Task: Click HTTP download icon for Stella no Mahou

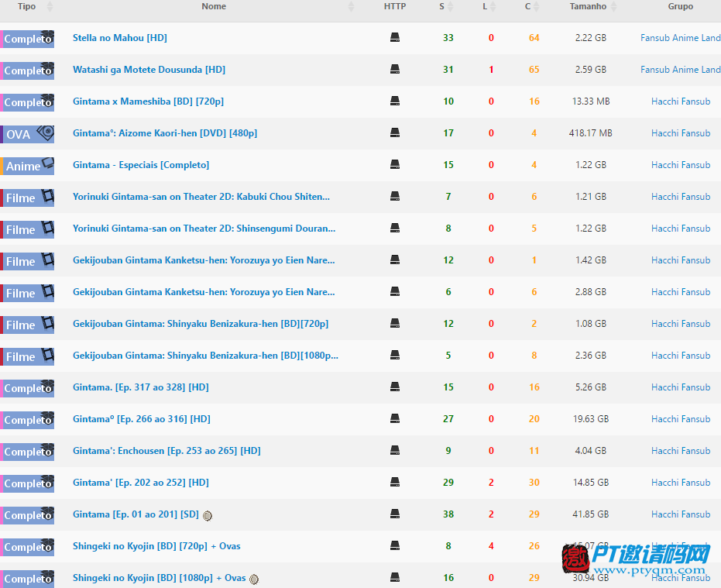Action: coord(394,38)
